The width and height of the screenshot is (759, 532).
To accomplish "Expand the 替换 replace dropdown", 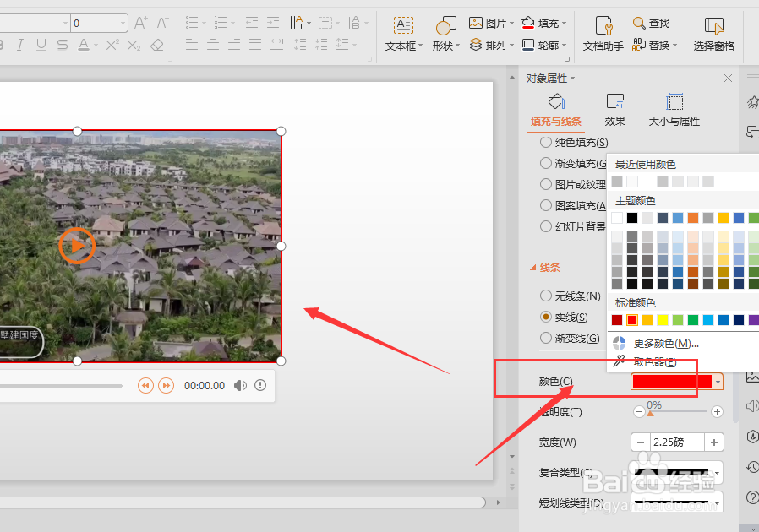I will [674, 46].
